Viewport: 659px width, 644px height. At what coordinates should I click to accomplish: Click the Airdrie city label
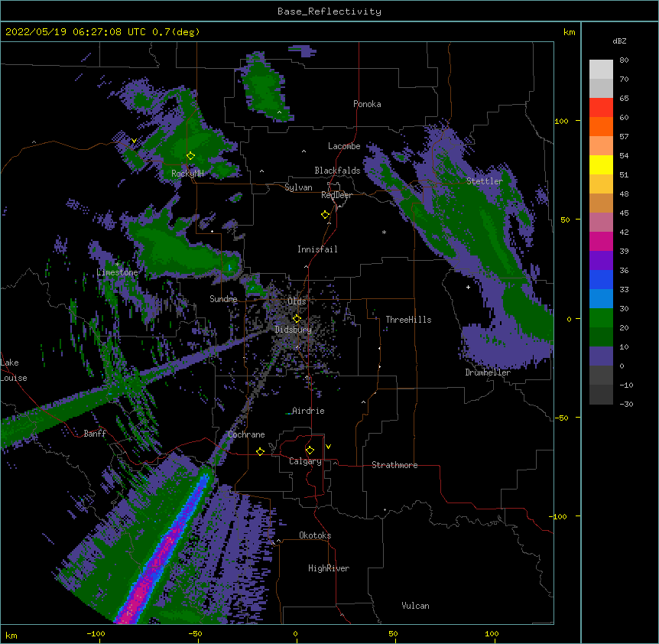coord(308,411)
